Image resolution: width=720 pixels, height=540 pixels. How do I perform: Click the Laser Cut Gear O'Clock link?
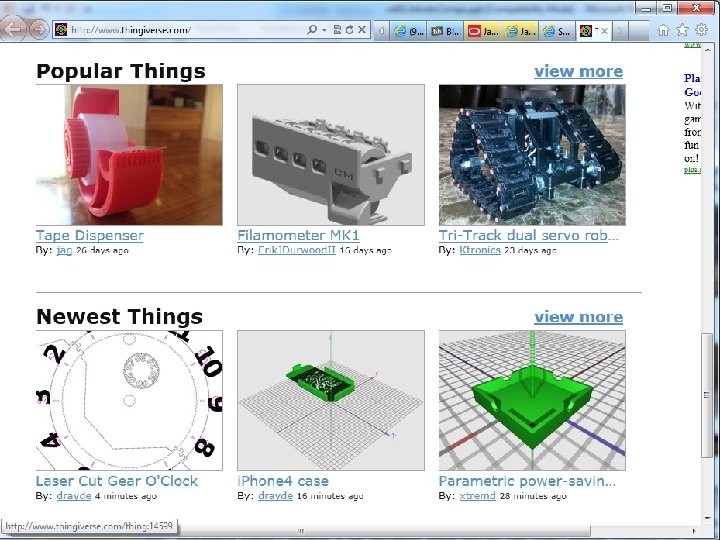pos(117,481)
